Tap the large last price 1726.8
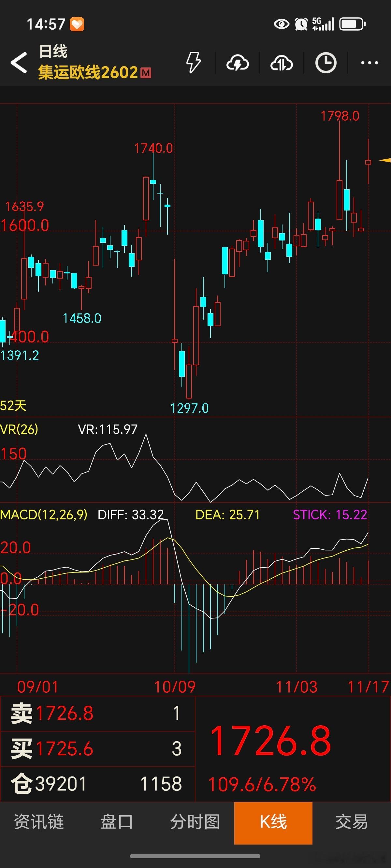 pyautogui.click(x=270, y=741)
